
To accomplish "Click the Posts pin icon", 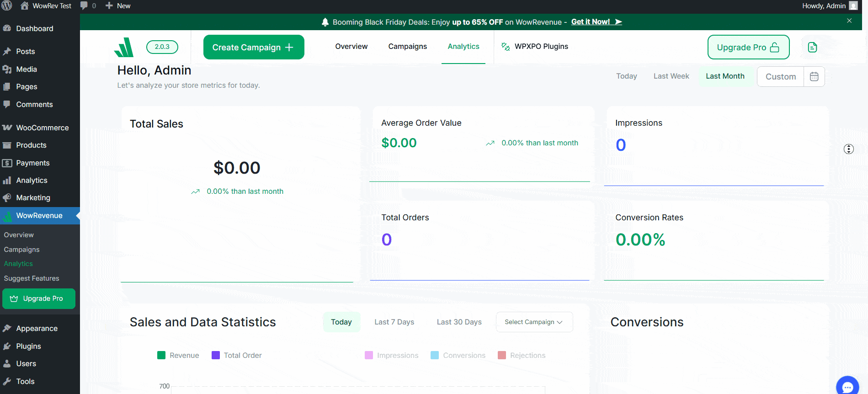I will pyautogui.click(x=7, y=51).
